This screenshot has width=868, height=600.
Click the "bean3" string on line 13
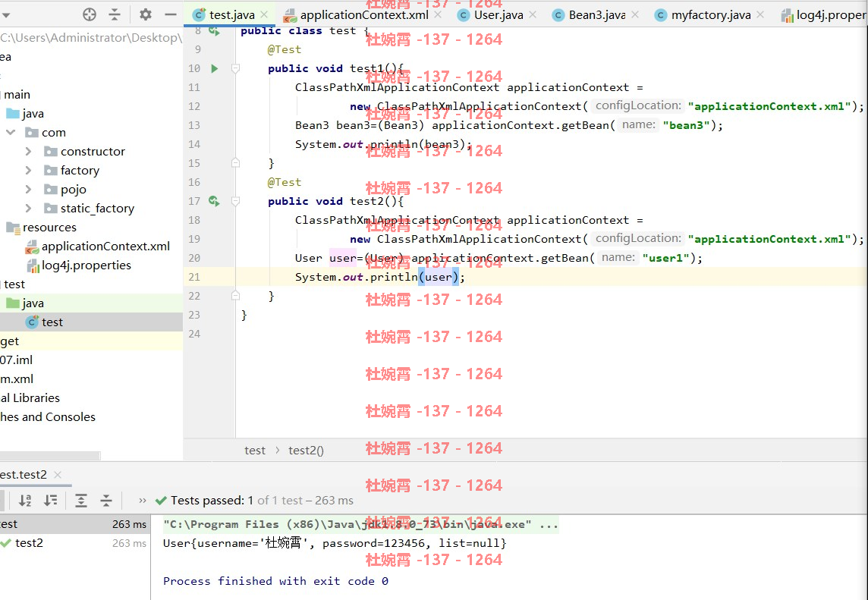(x=687, y=125)
